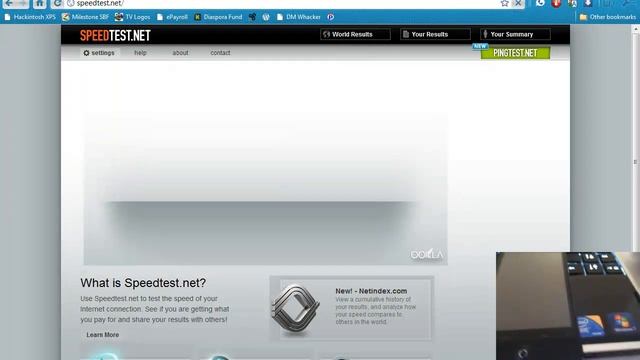Open the TV Logos bookmark

pyautogui.click(x=132, y=17)
